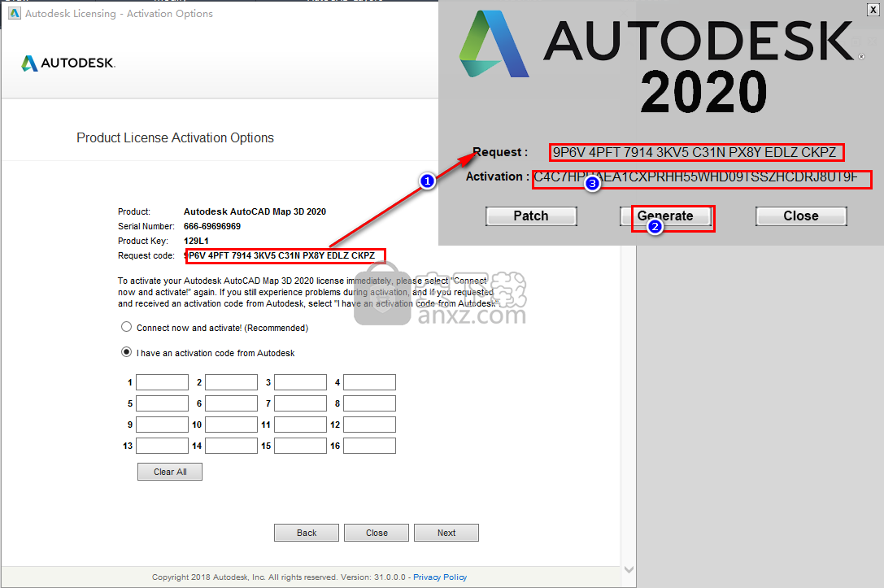Click the Autodesk Licensing title bar icon
The width and height of the screenshot is (884, 588).
(15, 13)
